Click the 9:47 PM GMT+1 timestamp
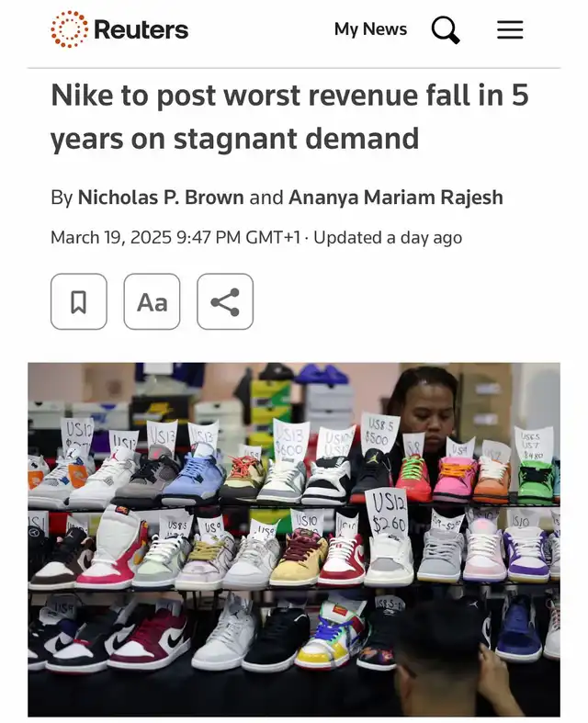Screen dimensions: 588x723 [x=238, y=238]
